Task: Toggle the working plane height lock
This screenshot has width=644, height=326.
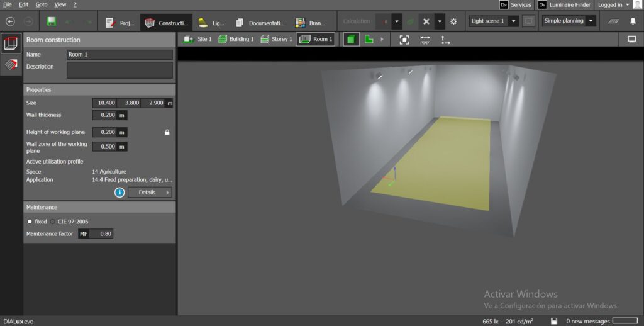Action: pos(167,132)
